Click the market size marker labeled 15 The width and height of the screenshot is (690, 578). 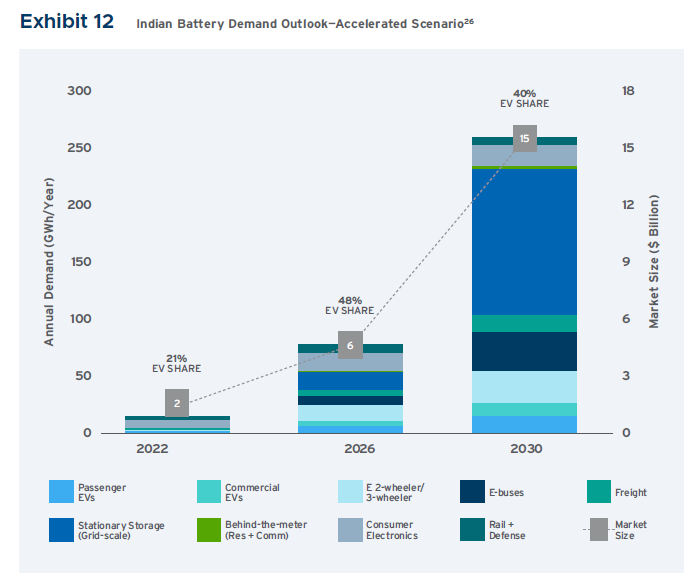click(524, 138)
